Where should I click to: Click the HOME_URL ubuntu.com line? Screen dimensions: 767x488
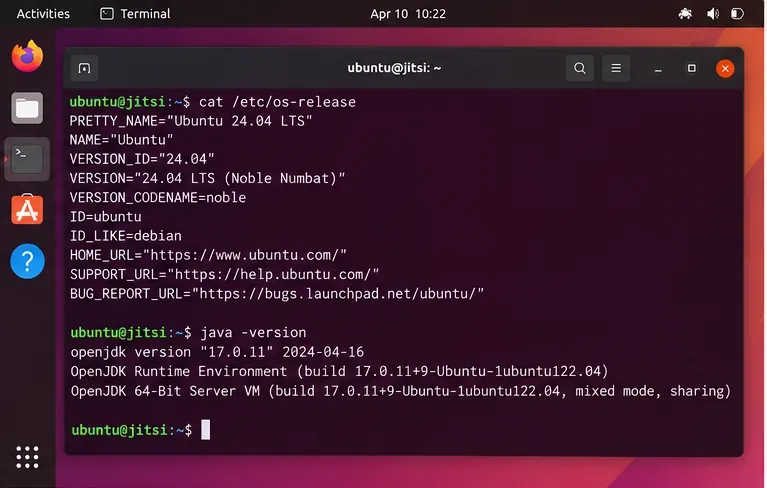[208, 255]
